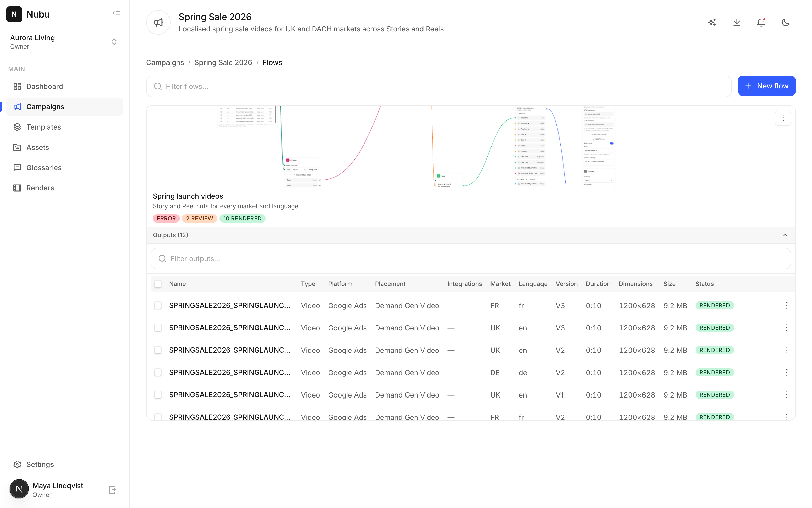Sort by Dimensions column header
This screenshot has width=812, height=508.
(635, 284)
